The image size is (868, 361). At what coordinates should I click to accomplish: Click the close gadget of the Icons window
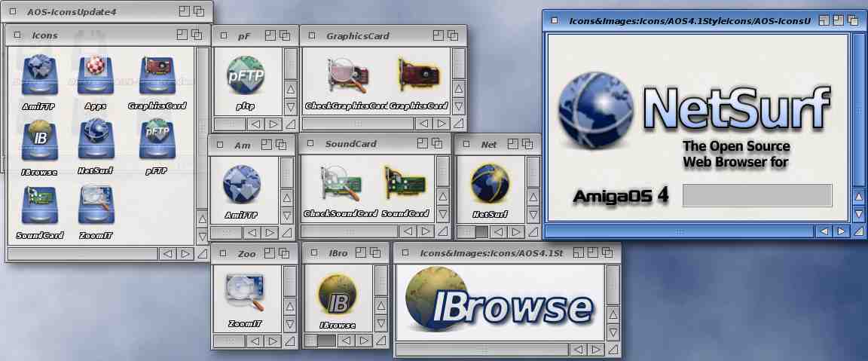18,35
